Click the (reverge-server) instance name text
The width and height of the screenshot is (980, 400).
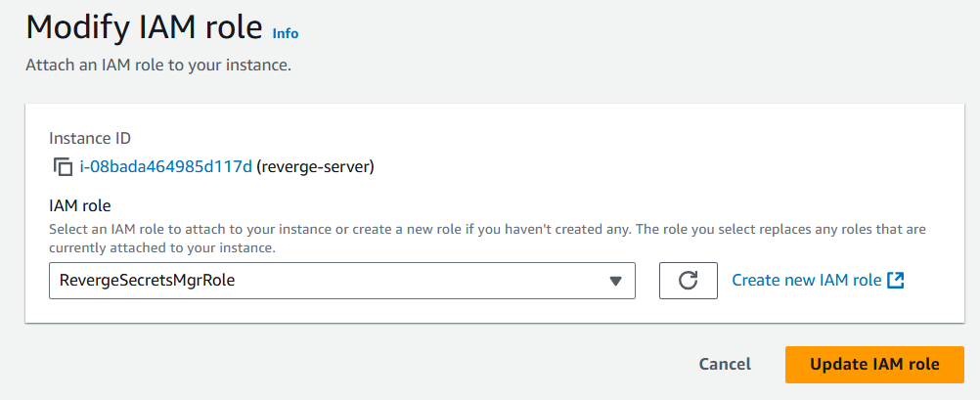315,167
